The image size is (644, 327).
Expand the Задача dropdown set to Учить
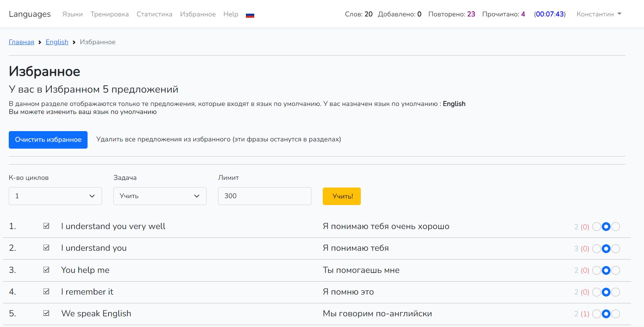point(160,196)
